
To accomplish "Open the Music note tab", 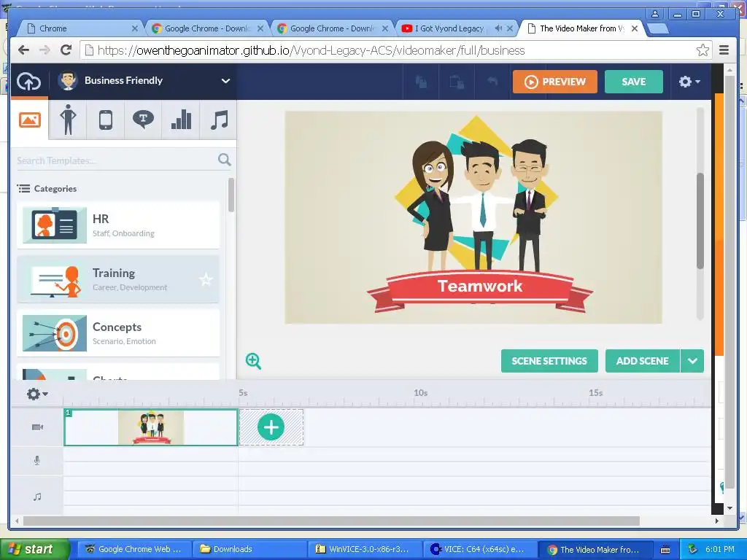I will click(x=219, y=120).
